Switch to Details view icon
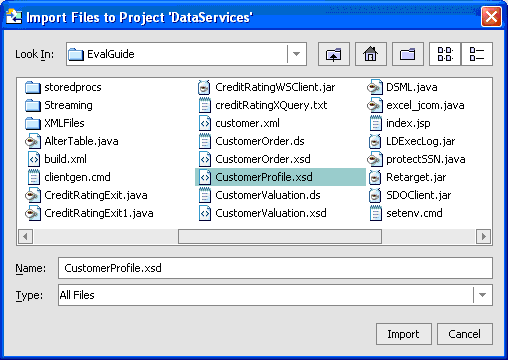This screenshot has width=508, height=360. pyautogui.click(x=477, y=54)
